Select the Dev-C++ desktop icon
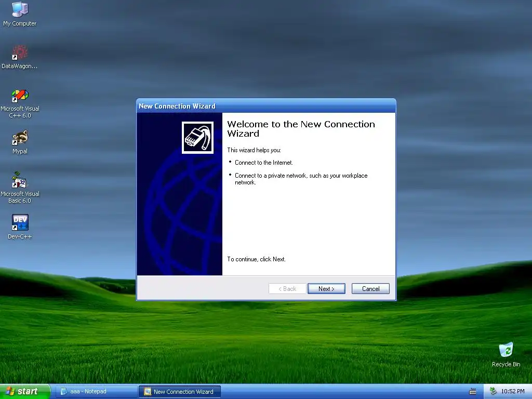Screen dimensions: 532x399 pyautogui.click(x=20, y=227)
